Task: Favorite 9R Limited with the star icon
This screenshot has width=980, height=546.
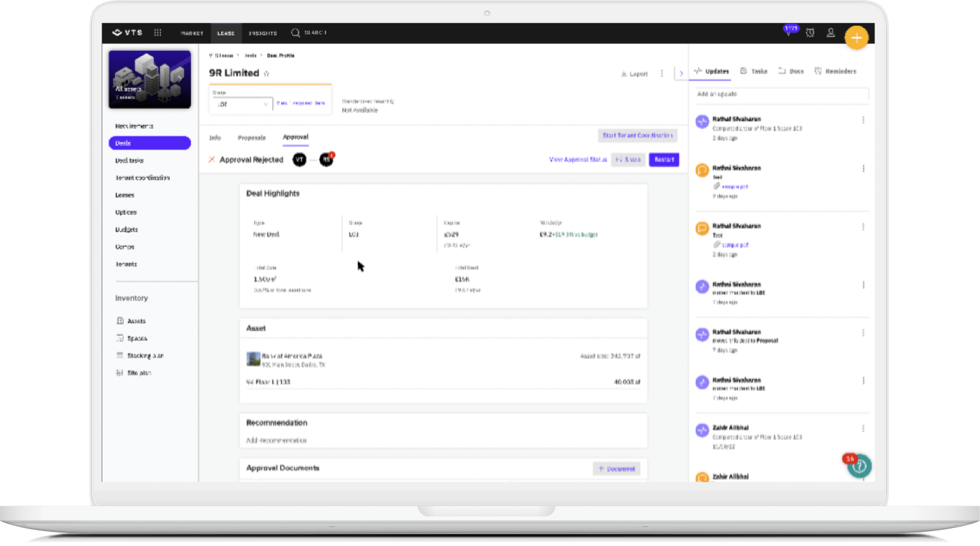Action: (x=266, y=74)
